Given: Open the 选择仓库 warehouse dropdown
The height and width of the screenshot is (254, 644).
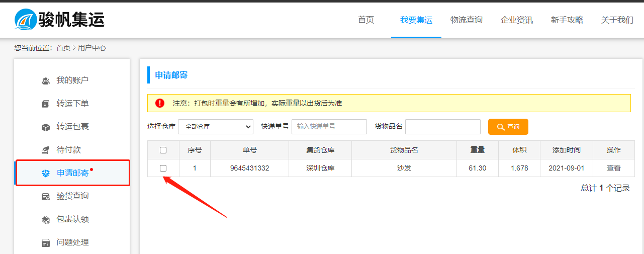Looking at the screenshot, I should tap(215, 127).
